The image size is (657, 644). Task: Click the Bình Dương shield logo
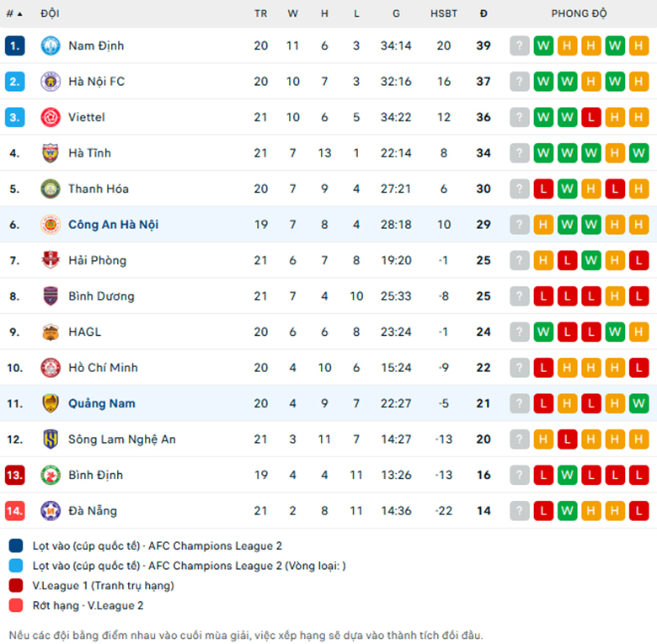pos(51,296)
